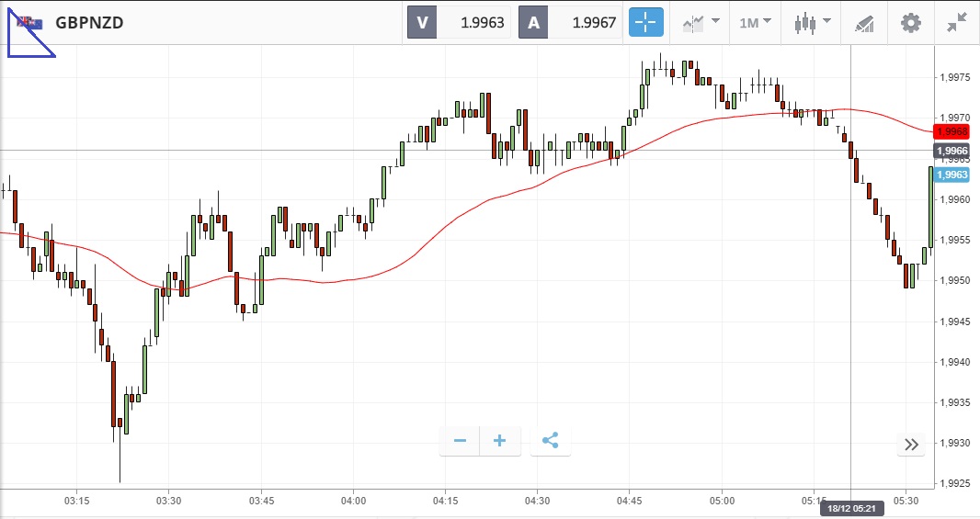This screenshot has height=519, width=980.
Task: Click the 04:00 time axis label
Action: tap(353, 501)
